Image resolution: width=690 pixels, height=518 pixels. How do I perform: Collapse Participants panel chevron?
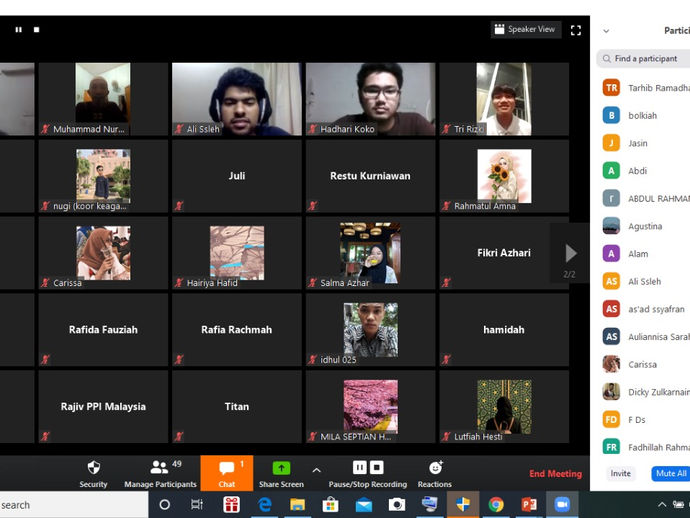tap(606, 31)
